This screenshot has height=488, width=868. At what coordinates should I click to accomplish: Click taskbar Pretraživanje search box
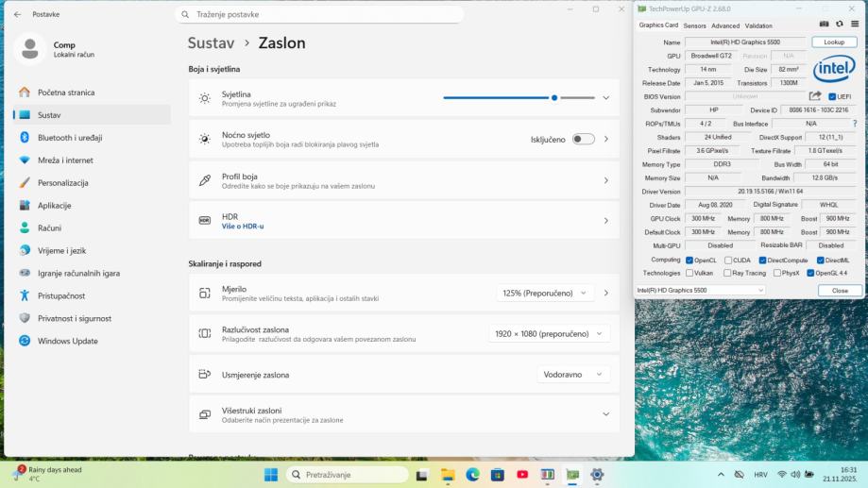pos(347,475)
